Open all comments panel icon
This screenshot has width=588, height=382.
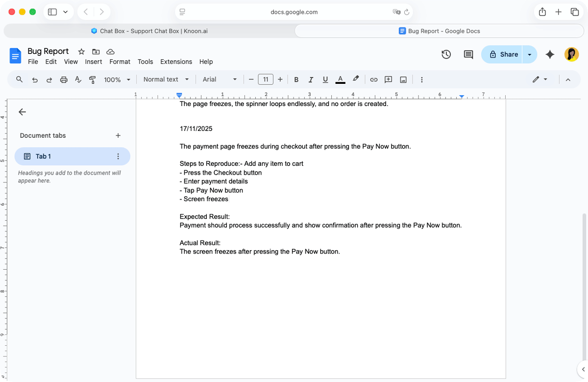[x=468, y=54]
